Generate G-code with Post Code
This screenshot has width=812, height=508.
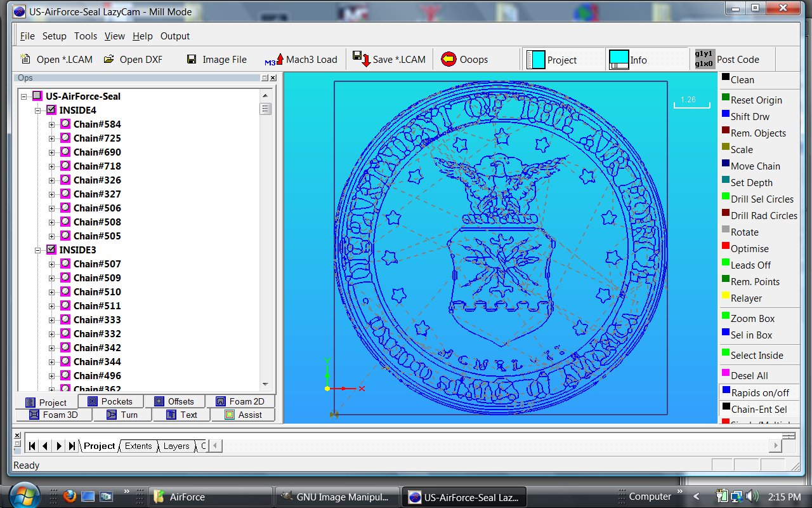pos(727,59)
